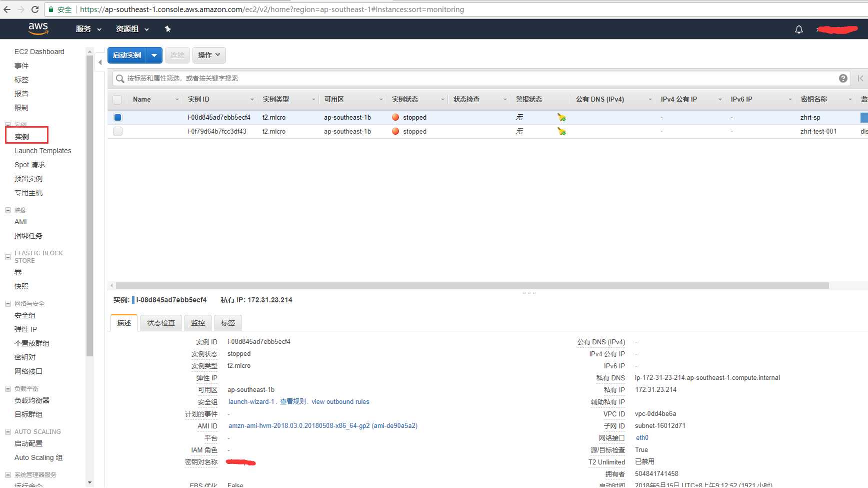Open 密钥对 in the sidebar
The image size is (868, 488).
(x=25, y=357)
